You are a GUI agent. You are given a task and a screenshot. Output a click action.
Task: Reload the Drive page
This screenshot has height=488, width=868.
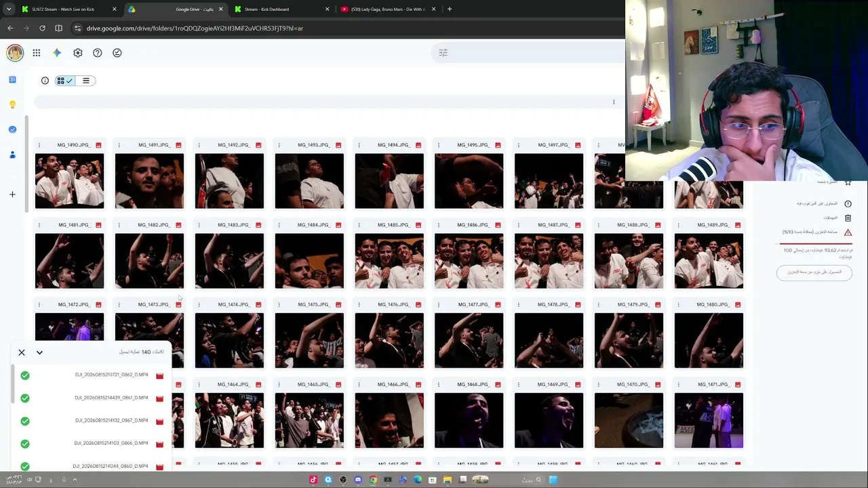coord(42,28)
